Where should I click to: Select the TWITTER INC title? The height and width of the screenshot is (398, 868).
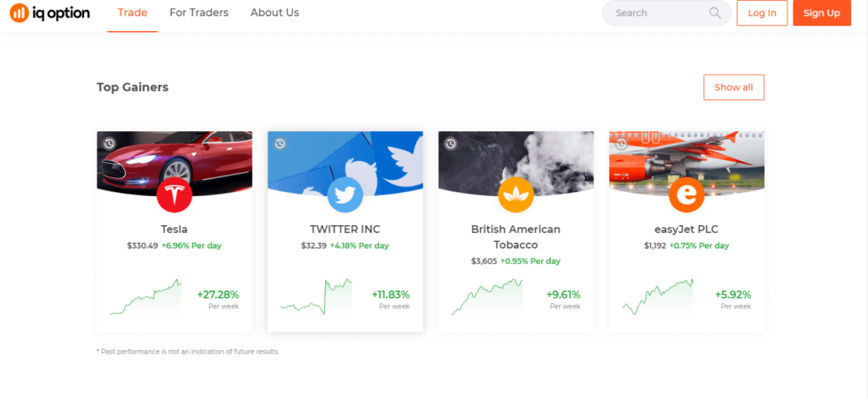[x=345, y=230]
